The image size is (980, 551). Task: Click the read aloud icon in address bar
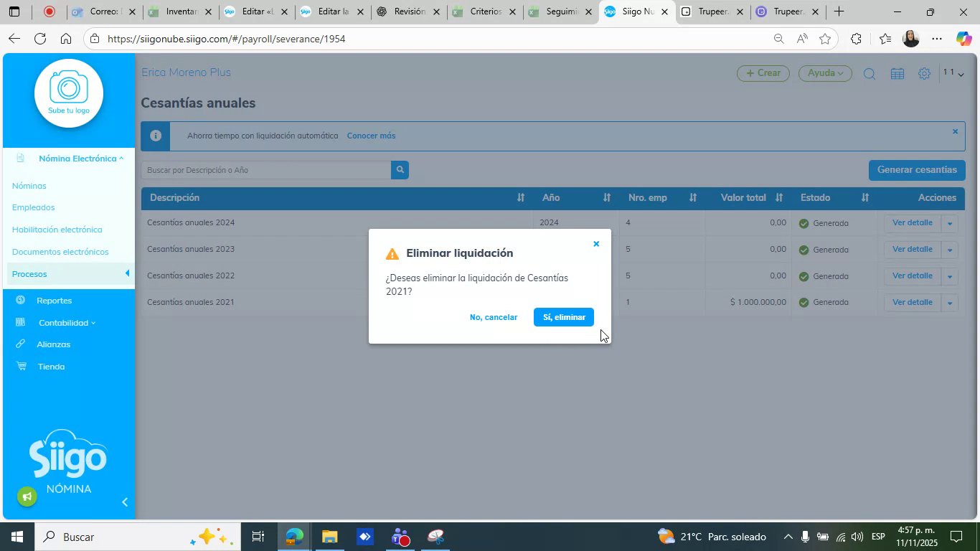coord(802,39)
